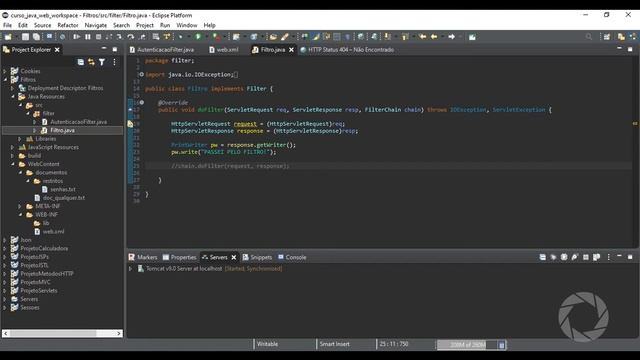Click the Open Perspective icon
The width and height of the screenshot is (640, 360).
(x=607, y=37)
